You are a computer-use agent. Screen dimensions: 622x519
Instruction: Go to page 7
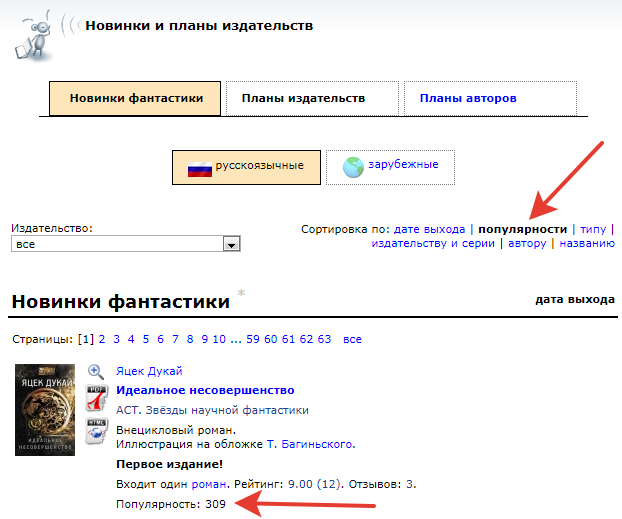(175, 339)
